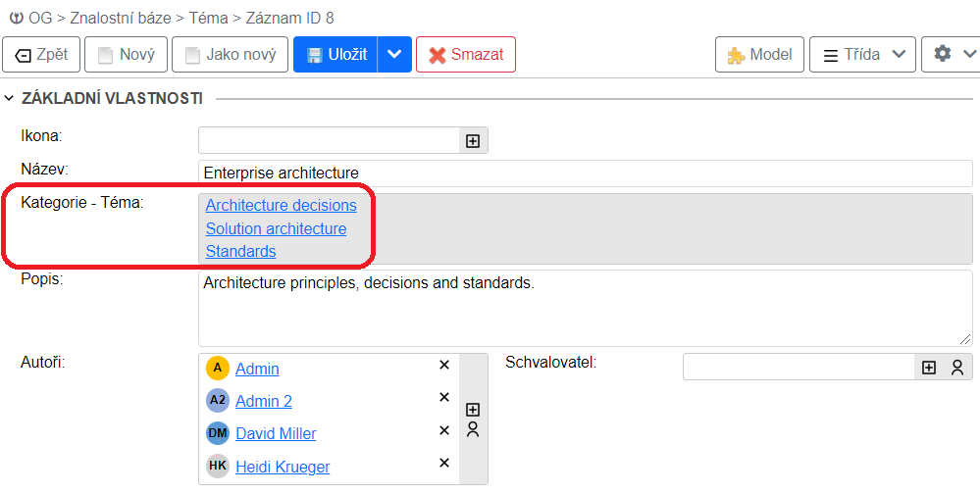Click the add-record plus icon for Autoři
Viewport: 980px width, 495px height.
473,409
